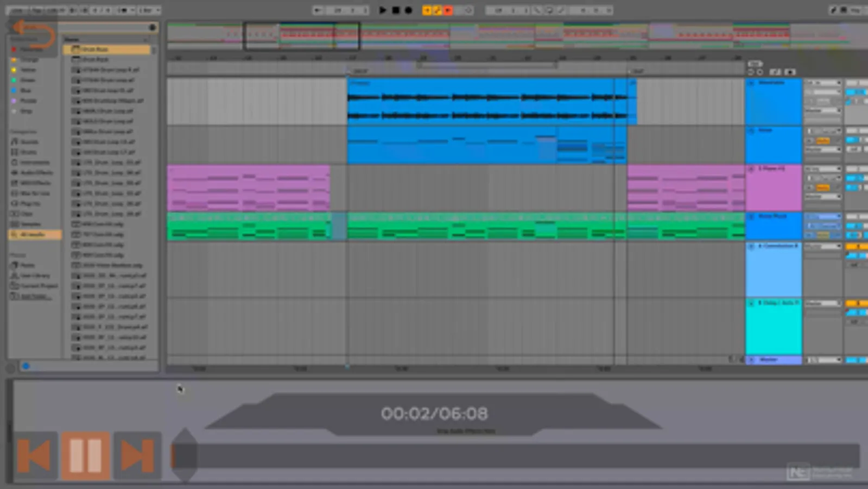868x489 pixels.
Task: Skip to next video with player button
Action: (137, 455)
